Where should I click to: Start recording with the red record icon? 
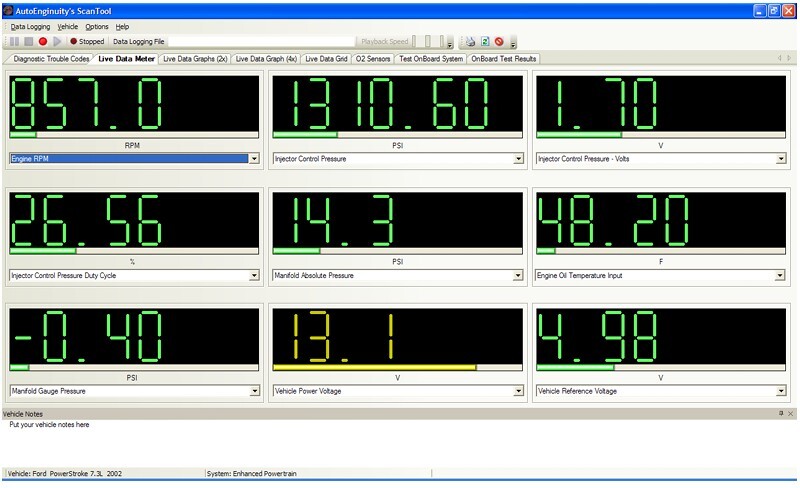(x=43, y=42)
